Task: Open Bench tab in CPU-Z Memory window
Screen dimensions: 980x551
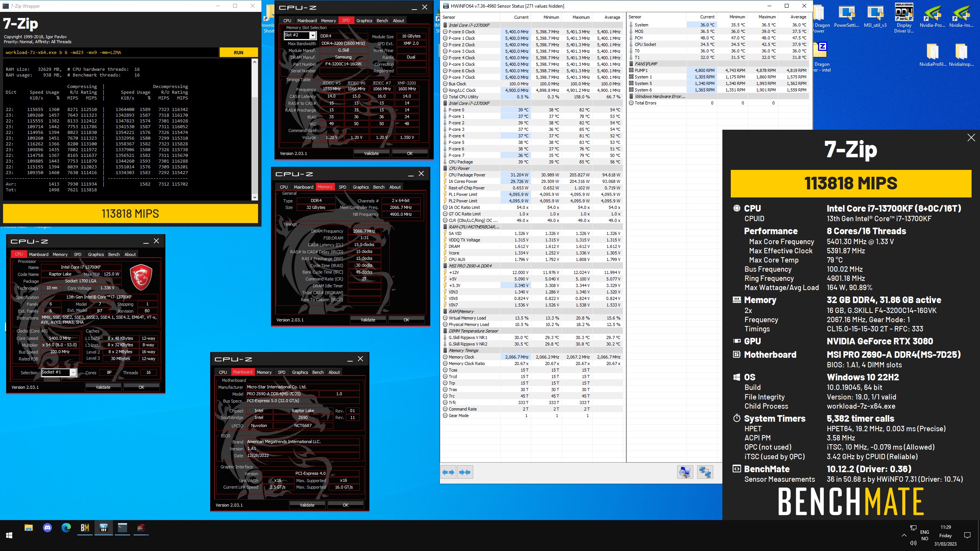Action: [379, 187]
